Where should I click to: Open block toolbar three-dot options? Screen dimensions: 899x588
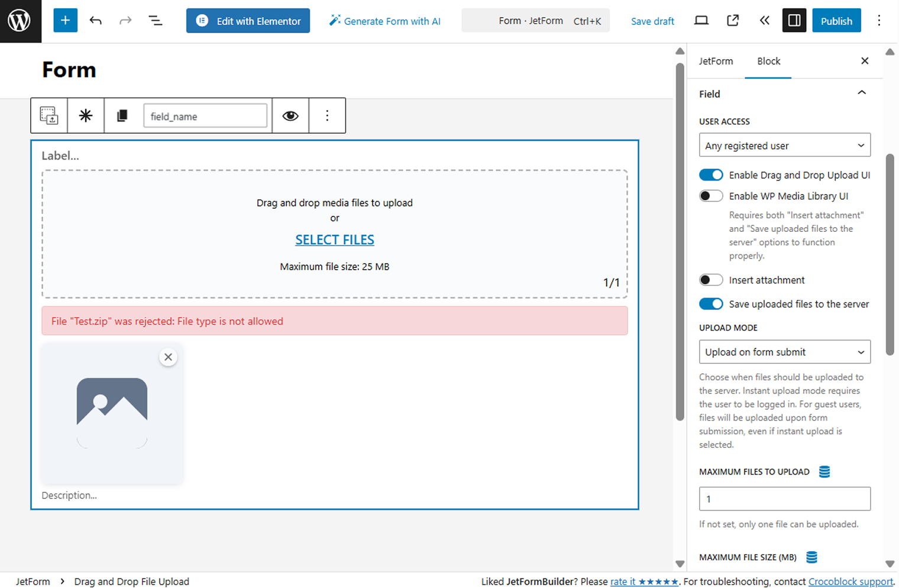tap(327, 115)
